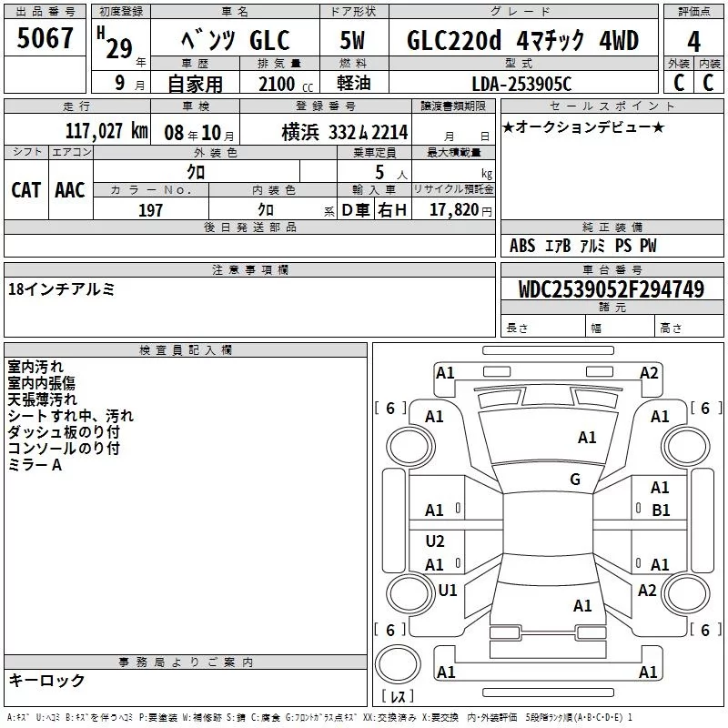This screenshot has width=728, height=728.
Task: Select the 車台番号 header
Action: pos(612,269)
